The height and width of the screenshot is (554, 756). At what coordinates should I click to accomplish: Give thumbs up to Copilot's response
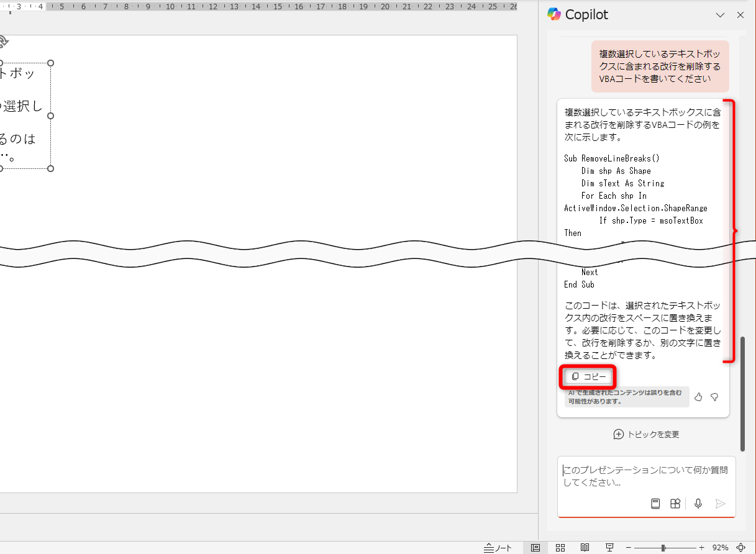(698, 397)
